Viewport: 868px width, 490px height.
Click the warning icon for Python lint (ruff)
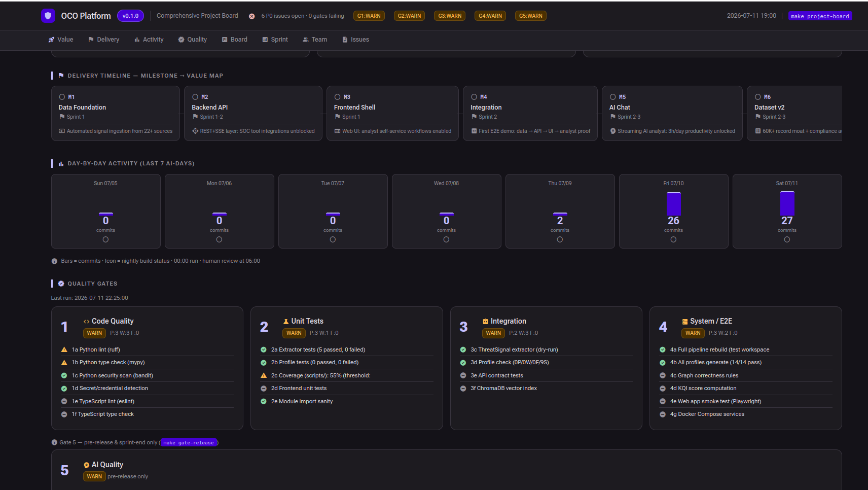[x=64, y=350]
